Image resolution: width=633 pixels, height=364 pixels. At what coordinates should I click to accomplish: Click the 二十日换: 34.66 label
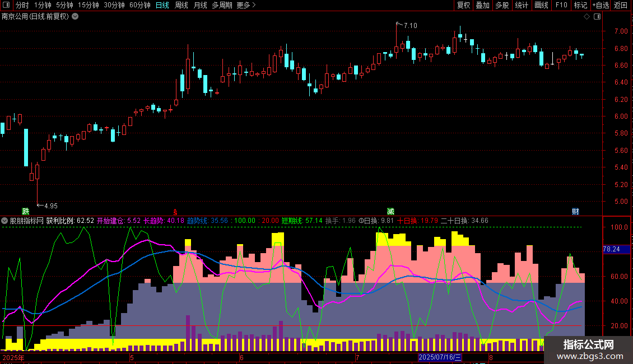[464, 221]
